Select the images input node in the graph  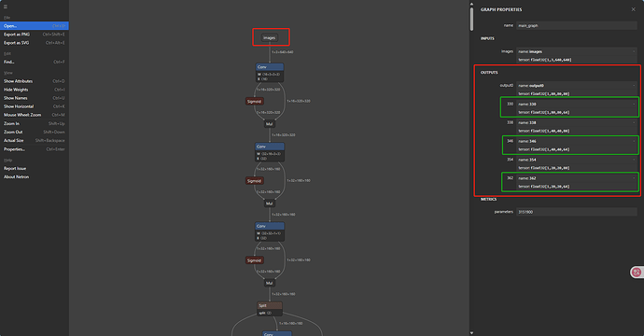270,37
